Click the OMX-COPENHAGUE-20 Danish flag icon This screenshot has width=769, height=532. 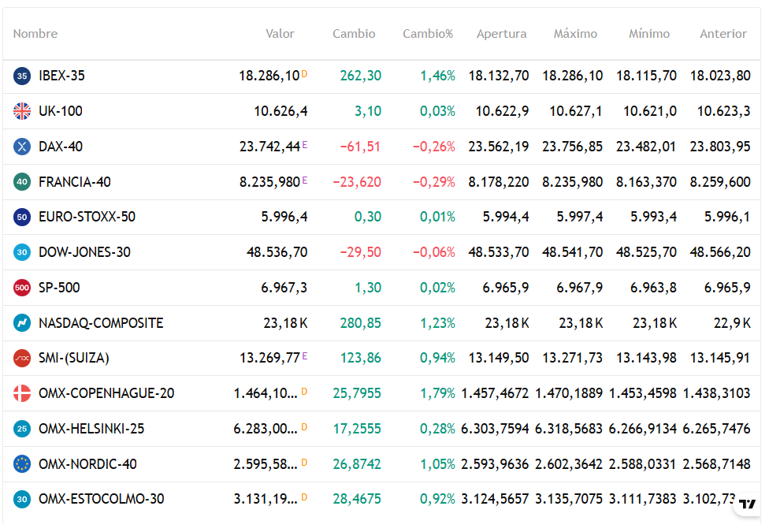[x=22, y=393]
